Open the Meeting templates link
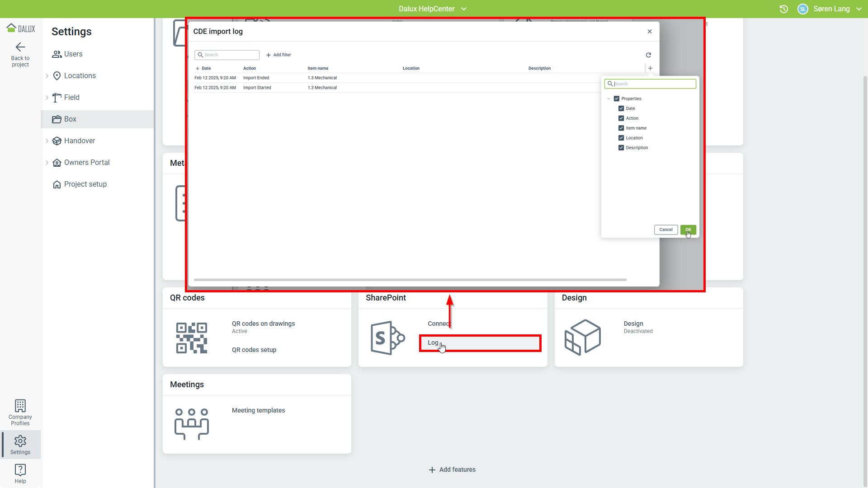 (x=258, y=410)
